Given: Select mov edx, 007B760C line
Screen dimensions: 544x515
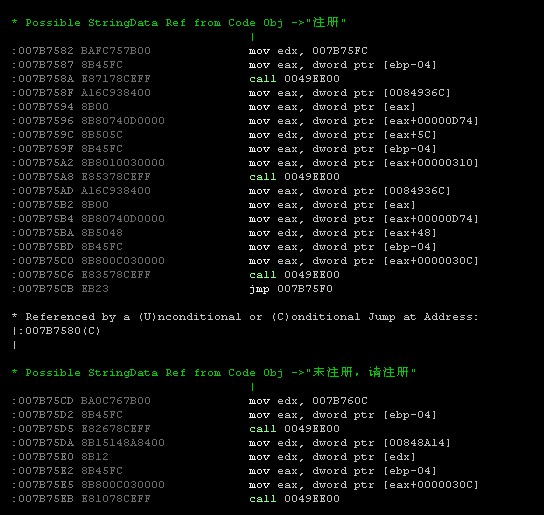Looking at the screenshot, I should click(189, 401).
